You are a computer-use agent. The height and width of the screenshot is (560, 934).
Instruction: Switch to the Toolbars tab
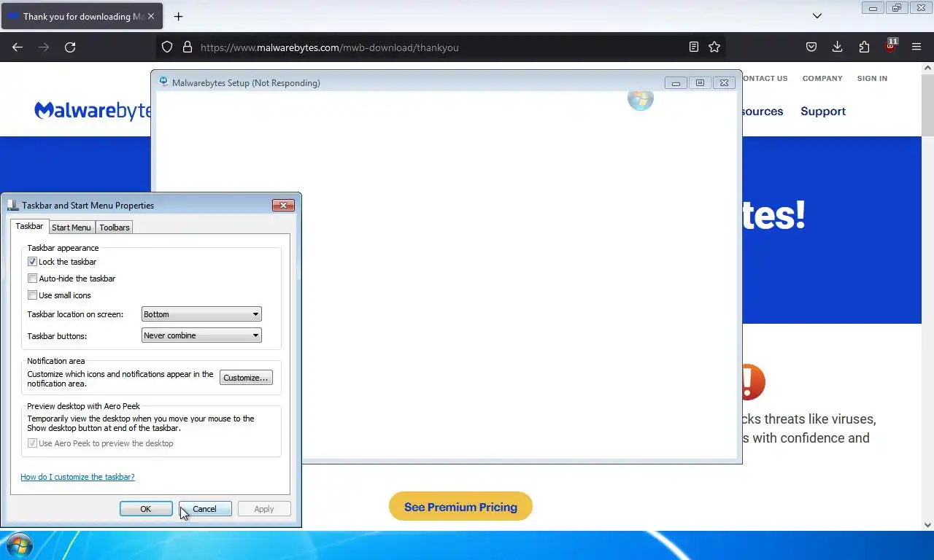[x=115, y=227]
